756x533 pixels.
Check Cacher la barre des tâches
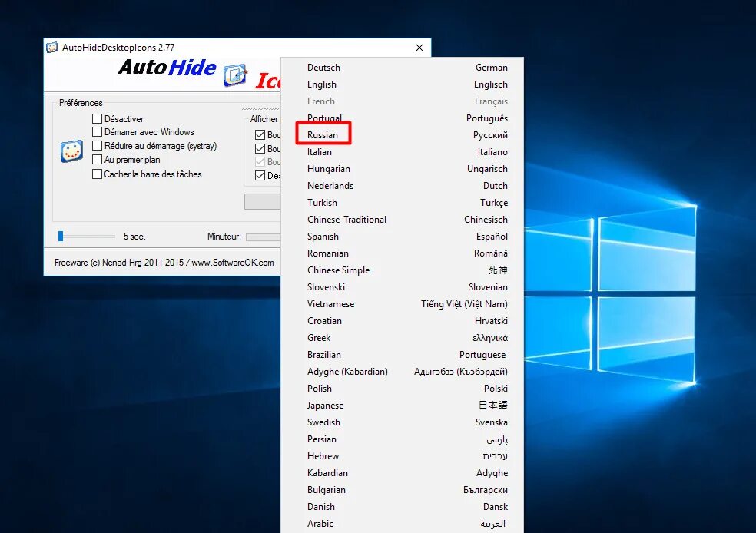point(97,174)
